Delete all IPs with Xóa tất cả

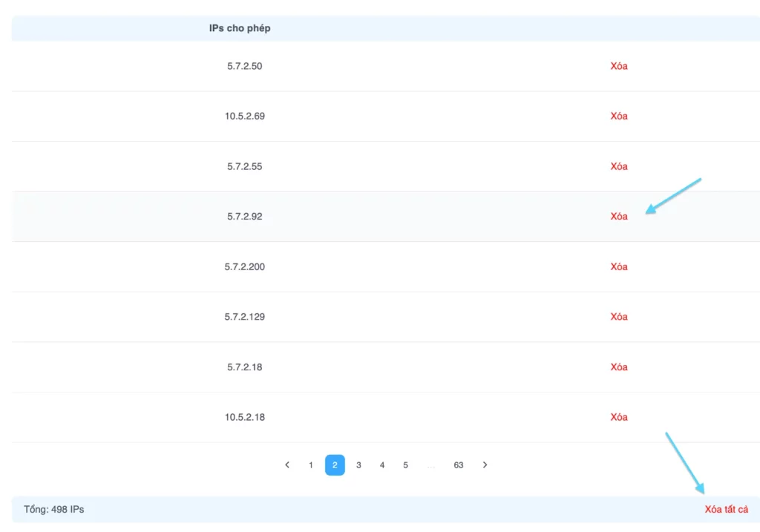[x=726, y=510]
